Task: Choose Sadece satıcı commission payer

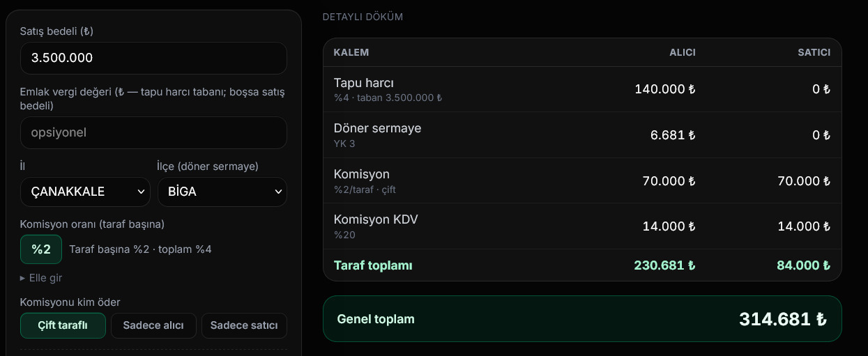Action: (x=244, y=325)
